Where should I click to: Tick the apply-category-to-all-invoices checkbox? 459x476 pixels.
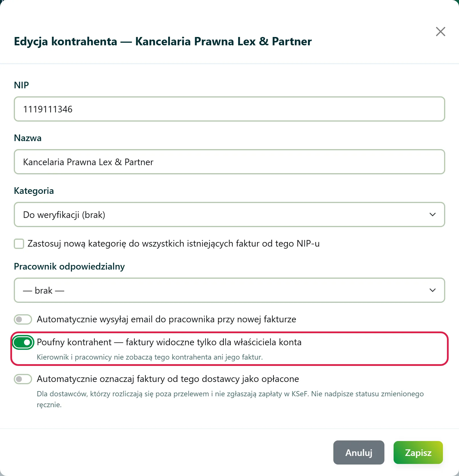point(19,244)
